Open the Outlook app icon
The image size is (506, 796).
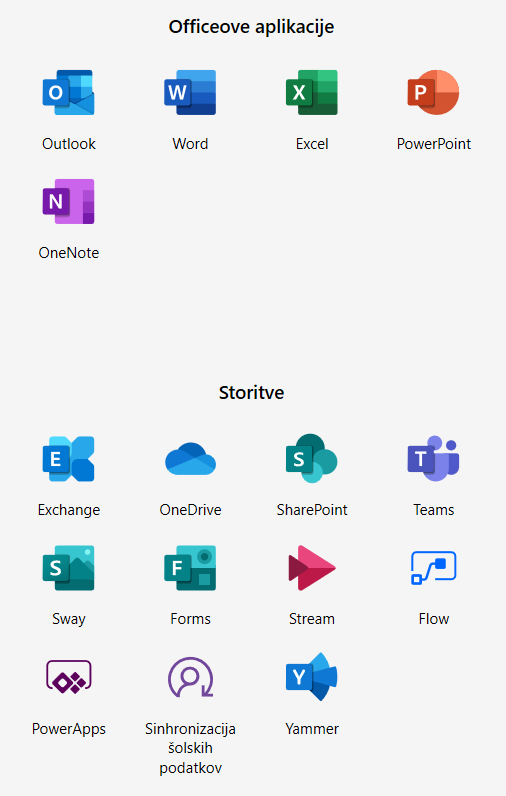click(69, 92)
